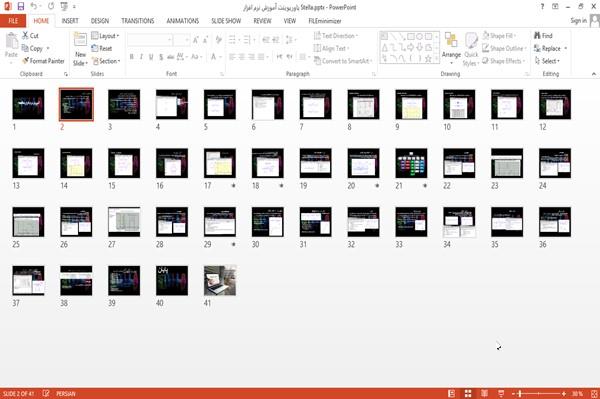This screenshot has width=600, height=399.
Task: Open the Layout dropdown
Action: [105, 36]
